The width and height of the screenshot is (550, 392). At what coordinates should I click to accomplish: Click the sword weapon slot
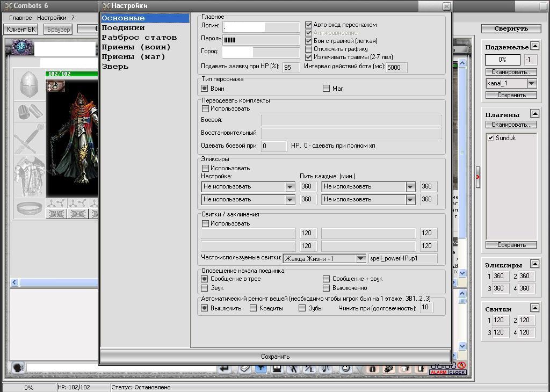[29, 139]
